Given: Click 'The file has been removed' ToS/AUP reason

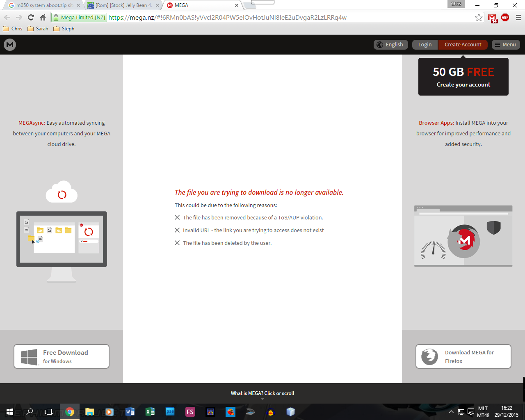Looking at the screenshot, I should coord(253,217).
